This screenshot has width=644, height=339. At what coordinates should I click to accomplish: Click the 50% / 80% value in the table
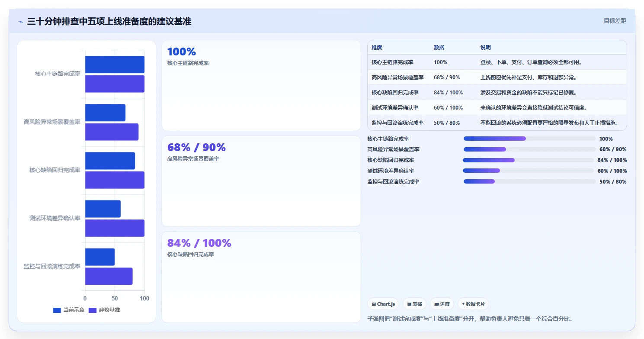pyautogui.click(x=447, y=123)
